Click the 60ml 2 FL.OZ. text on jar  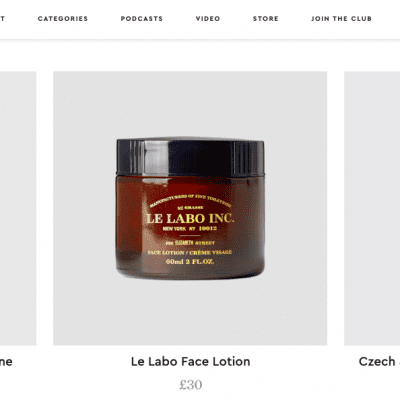(190, 262)
